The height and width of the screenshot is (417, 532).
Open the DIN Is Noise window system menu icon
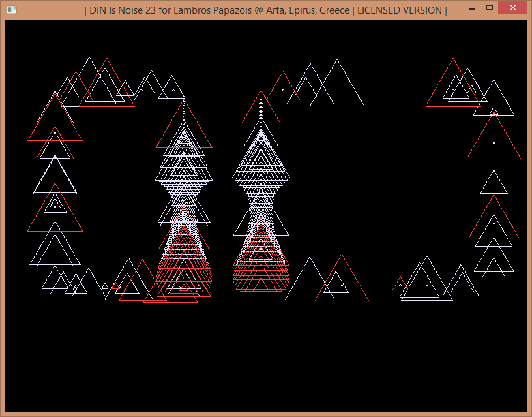click(12, 10)
